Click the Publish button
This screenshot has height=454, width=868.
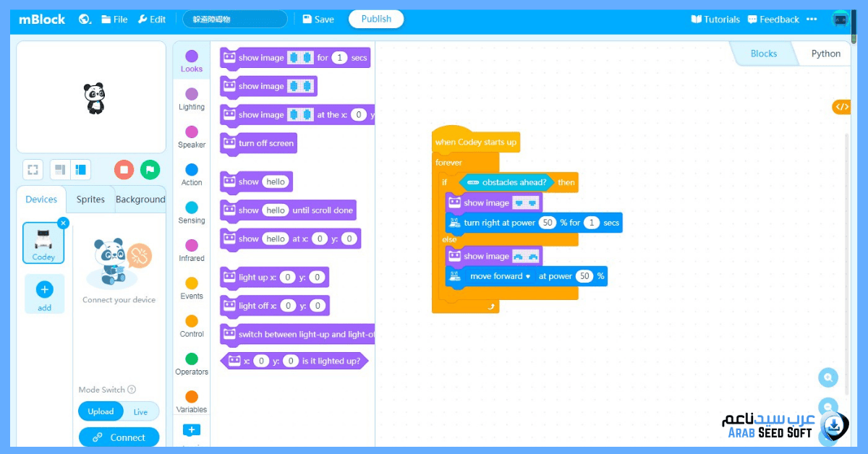tap(376, 19)
